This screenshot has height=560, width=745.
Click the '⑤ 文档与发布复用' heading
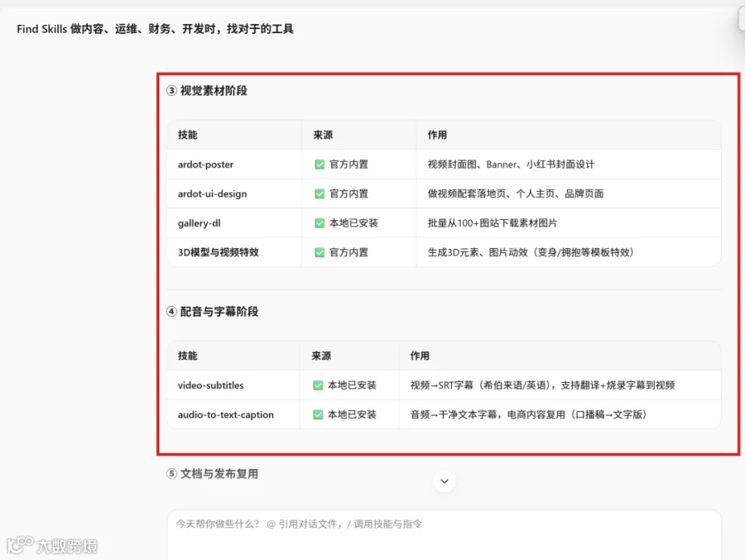click(213, 473)
